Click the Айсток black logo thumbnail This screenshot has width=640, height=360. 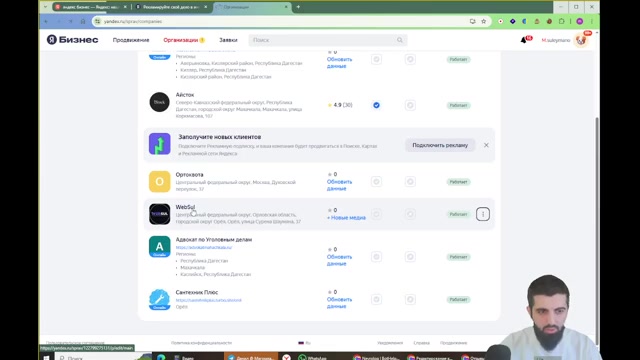(x=159, y=102)
